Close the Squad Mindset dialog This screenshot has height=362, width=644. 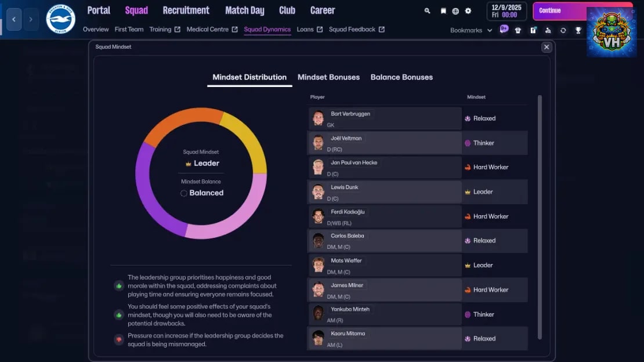[547, 47]
